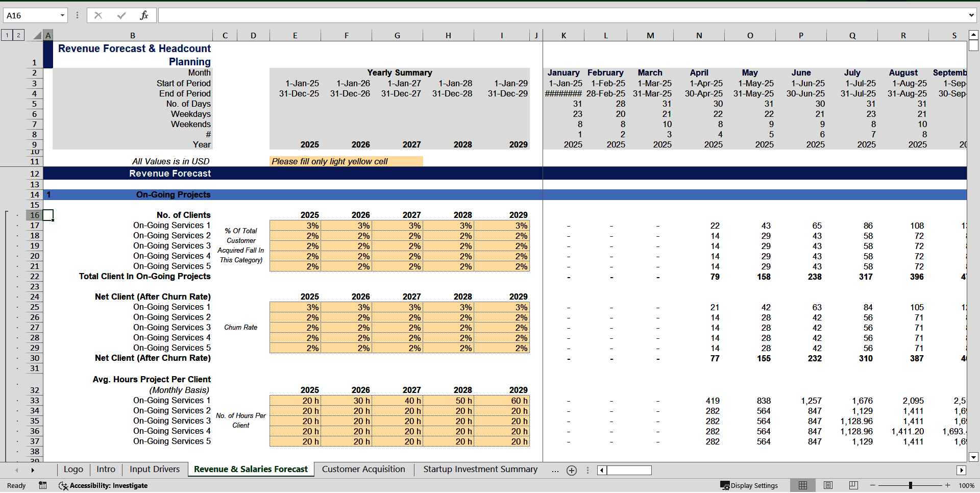The width and height of the screenshot is (980, 493).
Task: Click horizontal scrollbar right arrow
Action: tap(961, 470)
